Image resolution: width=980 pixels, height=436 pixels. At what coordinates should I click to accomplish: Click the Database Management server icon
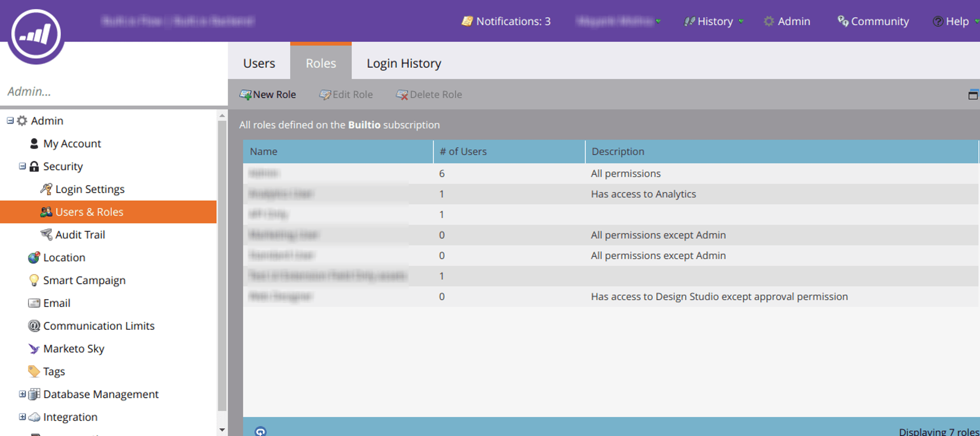click(x=34, y=394)
